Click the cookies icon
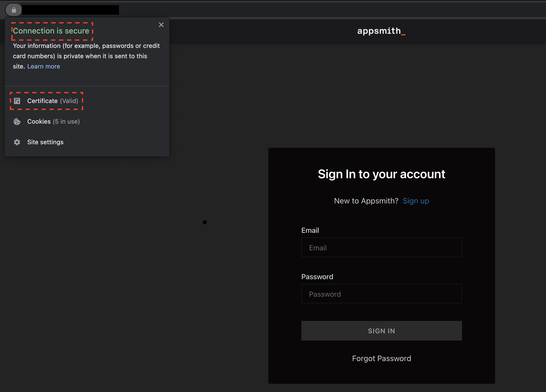 [x=17, y=122]
